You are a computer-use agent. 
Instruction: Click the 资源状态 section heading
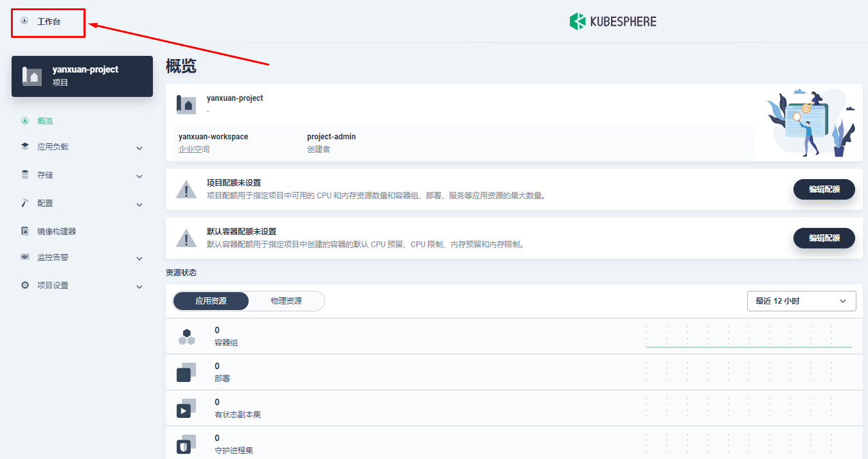tap(181, 273)
